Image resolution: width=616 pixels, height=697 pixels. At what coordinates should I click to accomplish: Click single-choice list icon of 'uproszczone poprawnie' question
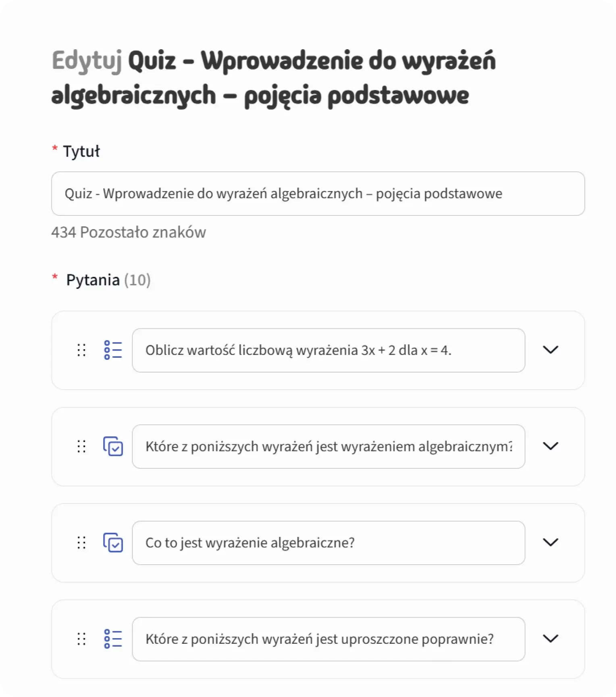pos(113,639)
